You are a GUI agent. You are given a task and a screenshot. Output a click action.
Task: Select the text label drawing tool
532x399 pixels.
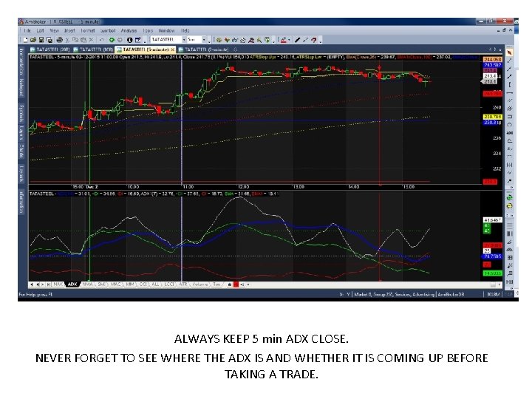[509, 133]
